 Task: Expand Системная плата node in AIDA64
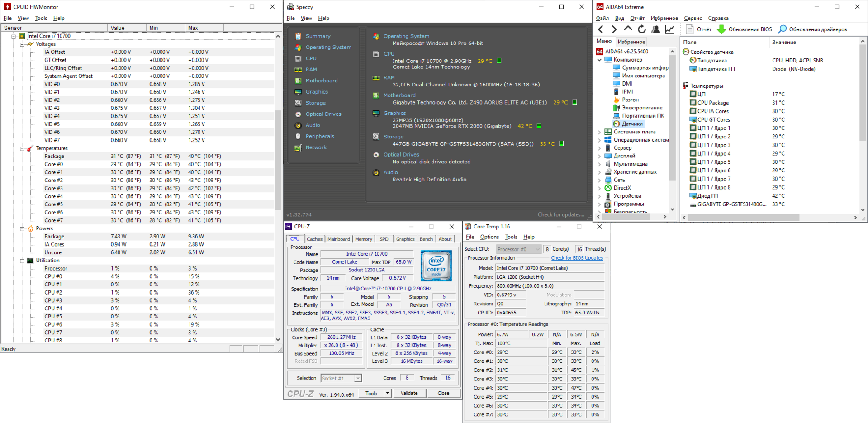click(x=600, y=132)
